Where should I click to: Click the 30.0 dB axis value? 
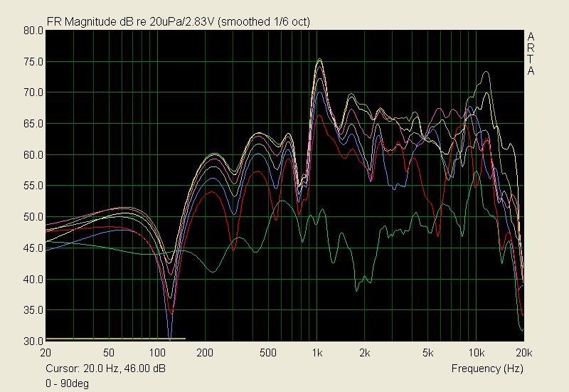33,341
